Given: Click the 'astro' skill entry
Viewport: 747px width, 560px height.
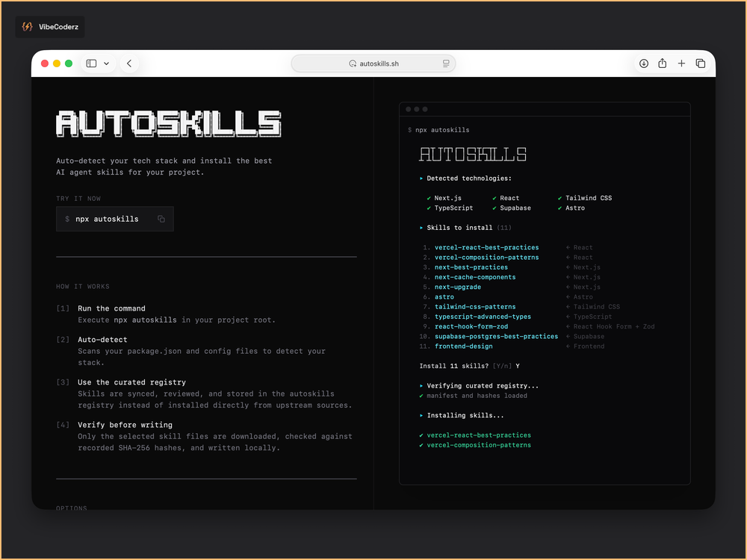Looking at the screenshot, I should coord(444,297).
